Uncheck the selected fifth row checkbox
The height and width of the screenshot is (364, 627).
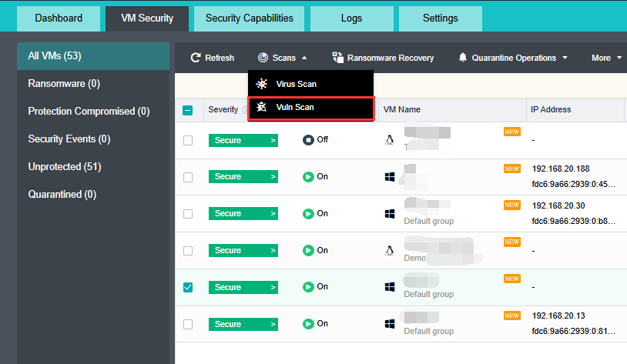[188, 287]
